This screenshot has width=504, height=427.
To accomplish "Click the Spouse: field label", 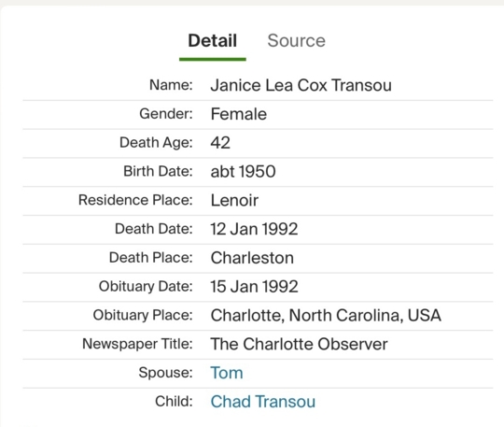I will tap(165, 373).
